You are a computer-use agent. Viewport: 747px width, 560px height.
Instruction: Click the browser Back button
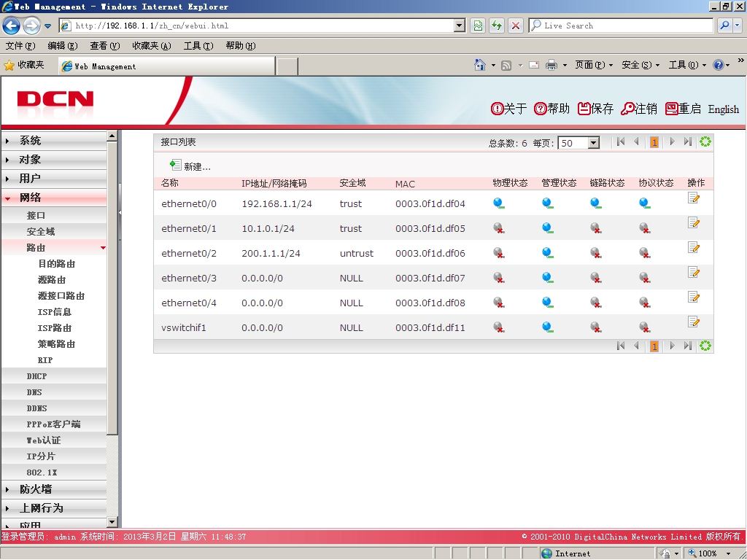(x=11, y=26)
